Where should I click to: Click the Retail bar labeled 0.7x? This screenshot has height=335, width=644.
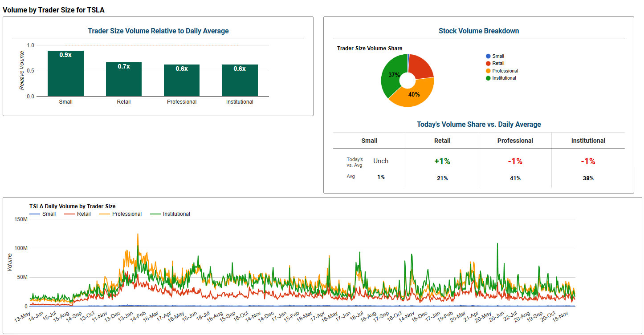[x=123, y=79]
